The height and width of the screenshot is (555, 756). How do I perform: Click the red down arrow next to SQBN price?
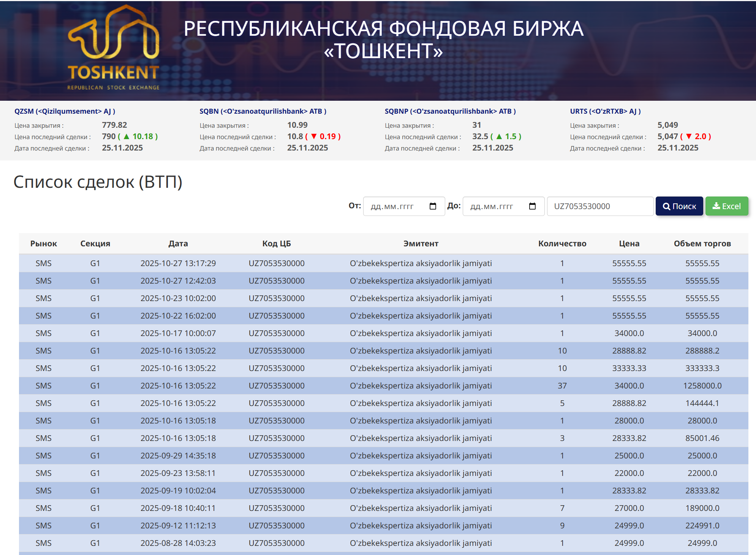(314, 136)
